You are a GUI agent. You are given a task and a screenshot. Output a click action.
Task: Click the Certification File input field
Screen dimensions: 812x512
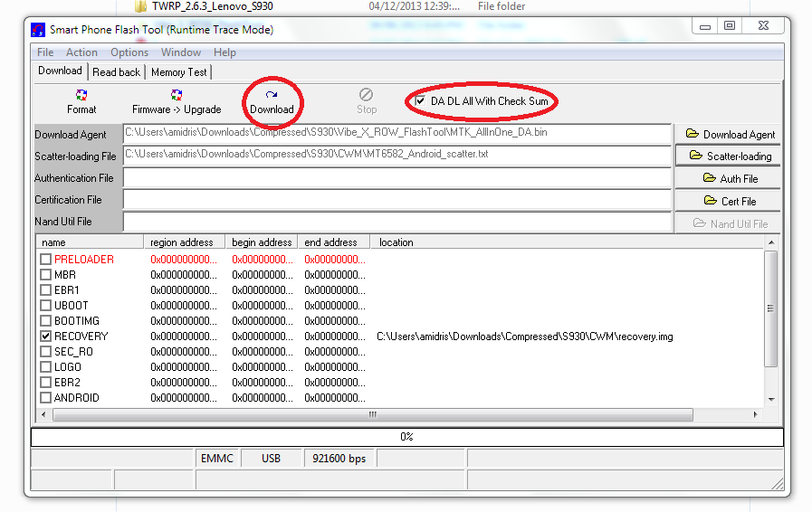coord(397,199)
